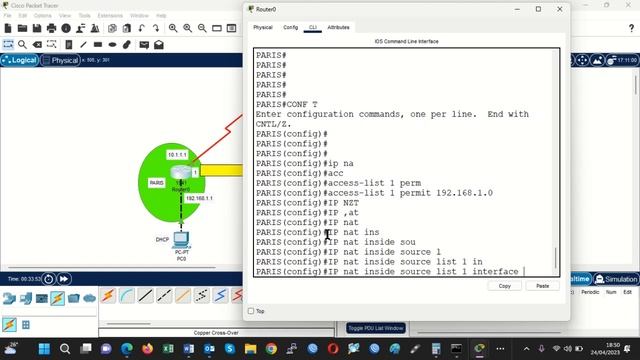Create a new file from main toolbar

coord(8,28)
